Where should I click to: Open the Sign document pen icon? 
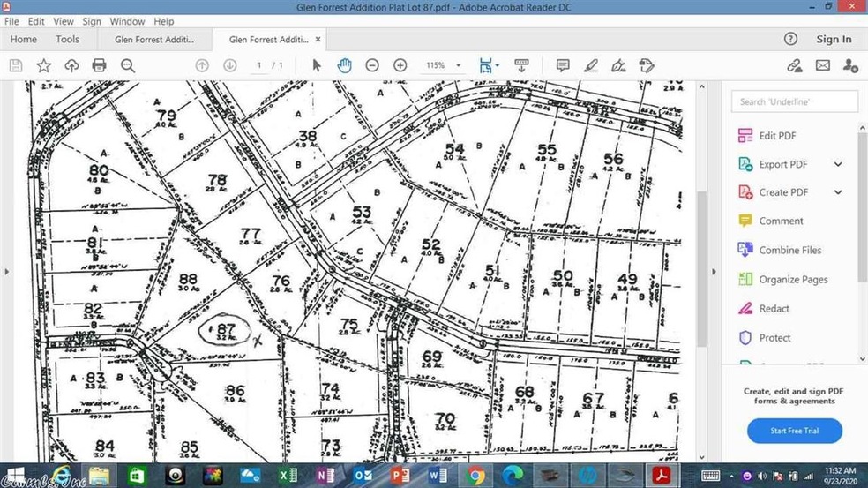coord(618,65)
